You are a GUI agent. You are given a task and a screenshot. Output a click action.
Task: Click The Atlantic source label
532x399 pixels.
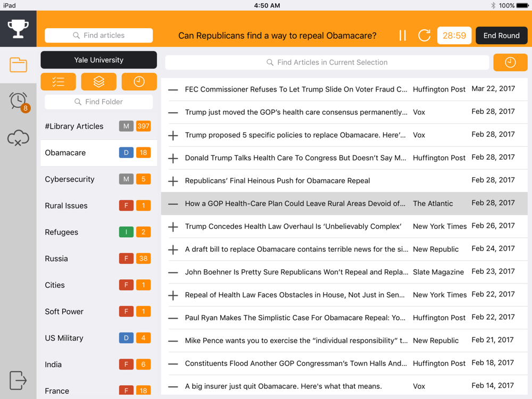(433, 204)
